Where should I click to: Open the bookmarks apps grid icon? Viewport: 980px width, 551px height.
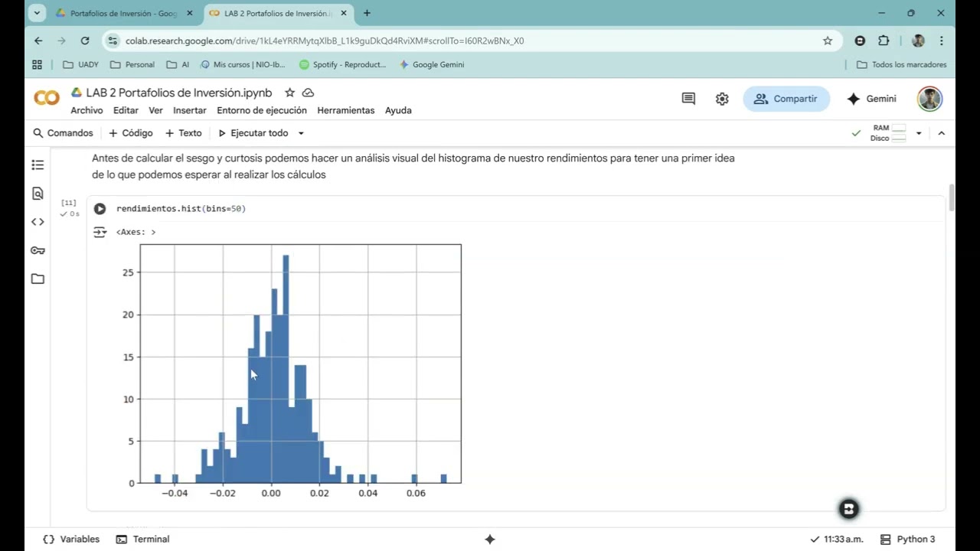click(x=37, y=65)
